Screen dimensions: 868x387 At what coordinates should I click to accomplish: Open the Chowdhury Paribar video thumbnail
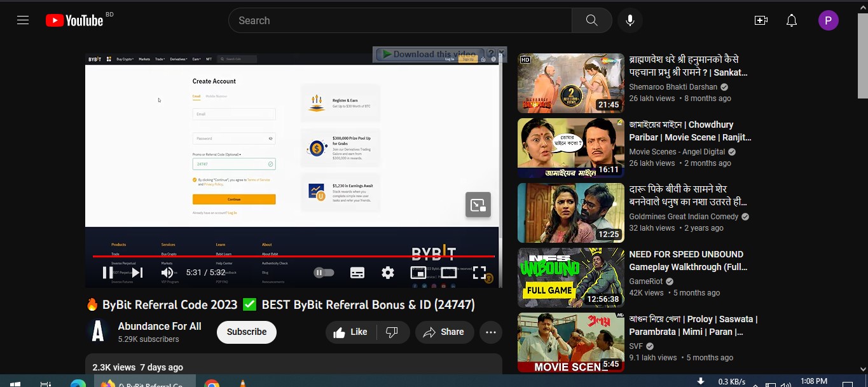tap(571, 148)
